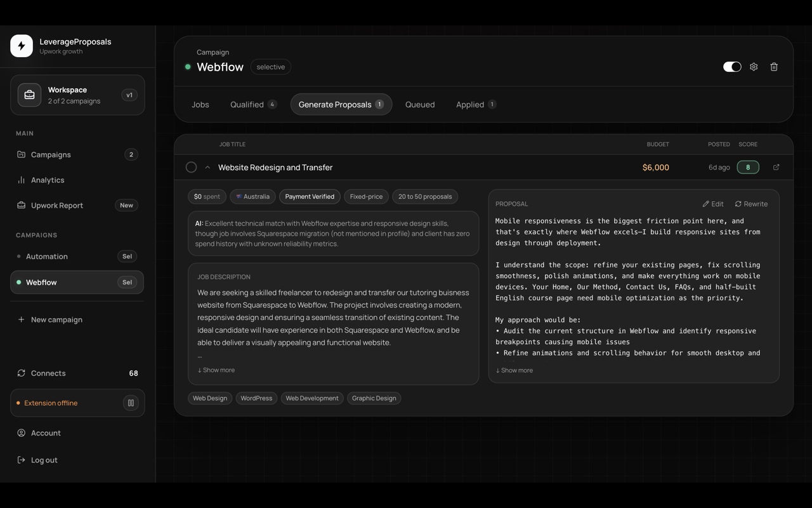Select the Automation campaign

pyautogui.click(x=77, y=257)
